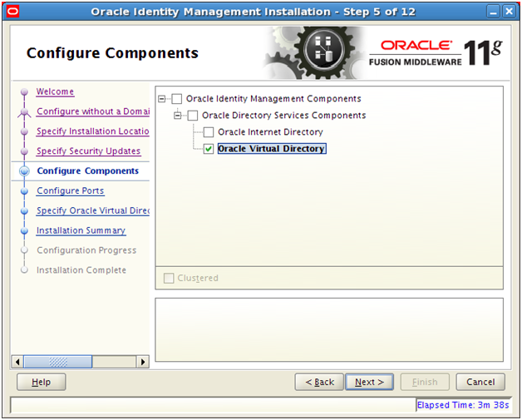This screenshot has width=522, height=420.
Task: Click the Installation Summary step bullet icon
Action: coord(24,230)
